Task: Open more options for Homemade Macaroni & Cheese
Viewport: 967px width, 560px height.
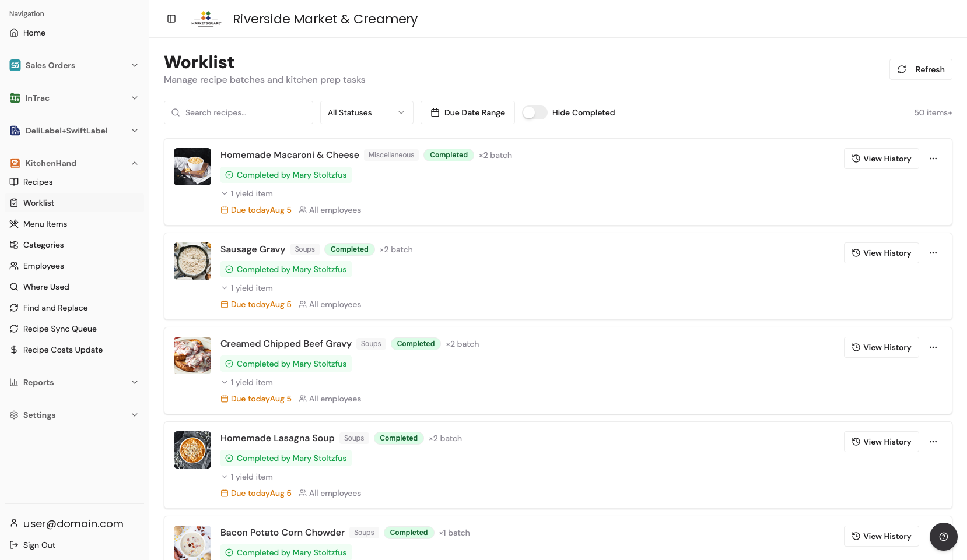Action: click(933, 159)
